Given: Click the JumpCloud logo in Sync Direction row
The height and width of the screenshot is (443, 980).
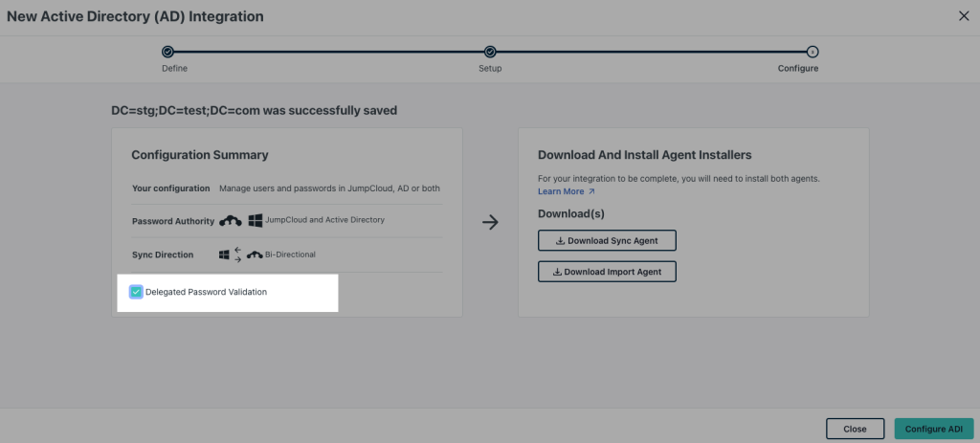Looking at the screenshot, I should (255, 255).
